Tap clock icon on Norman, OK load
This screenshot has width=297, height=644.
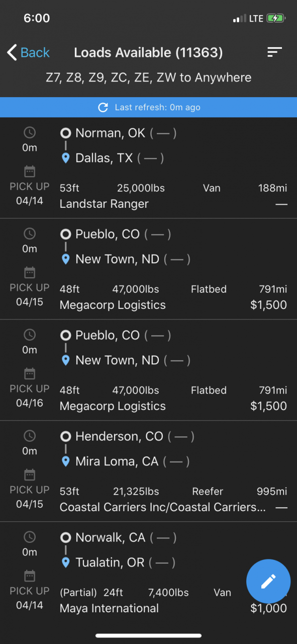click(x=30, y=133)
